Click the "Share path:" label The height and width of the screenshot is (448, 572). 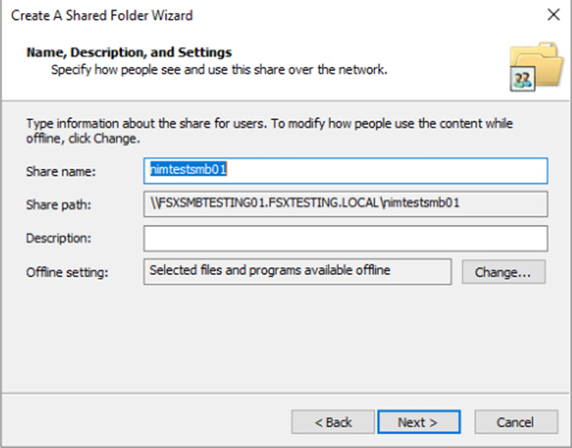click(59, 205)
